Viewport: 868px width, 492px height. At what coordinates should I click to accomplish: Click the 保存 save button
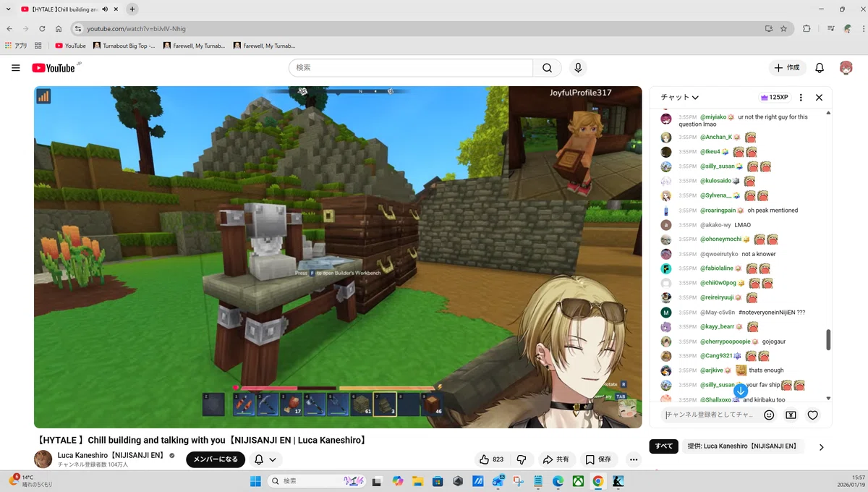pos(597,459)
